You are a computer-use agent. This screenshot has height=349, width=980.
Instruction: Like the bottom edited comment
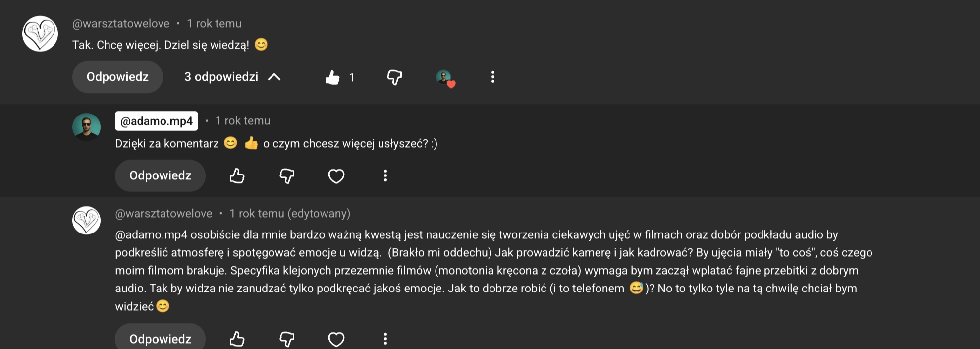click(236, 339)
